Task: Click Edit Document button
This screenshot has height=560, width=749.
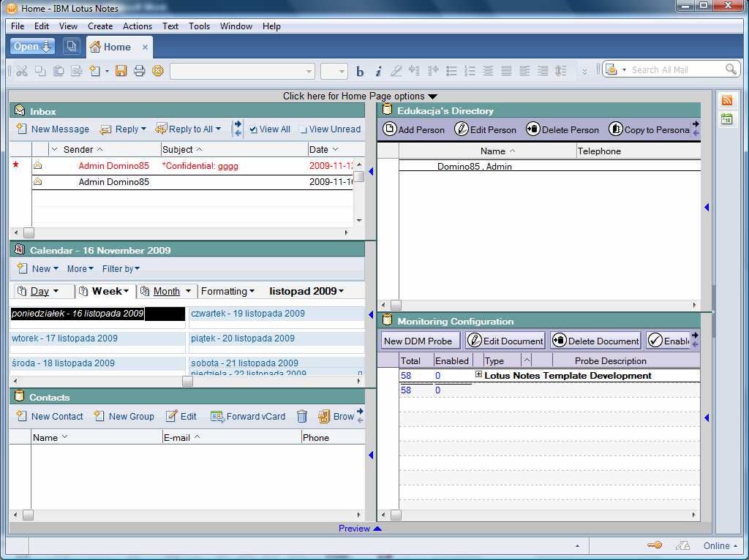Action: coord(505,341)
